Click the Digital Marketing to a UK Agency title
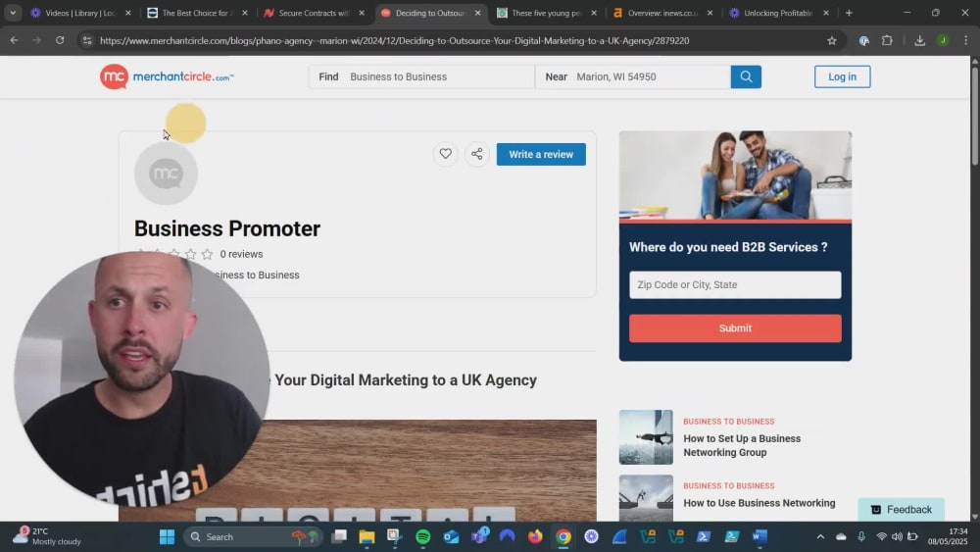Screen dimensions: 980x552 click(x=405, y=380)
